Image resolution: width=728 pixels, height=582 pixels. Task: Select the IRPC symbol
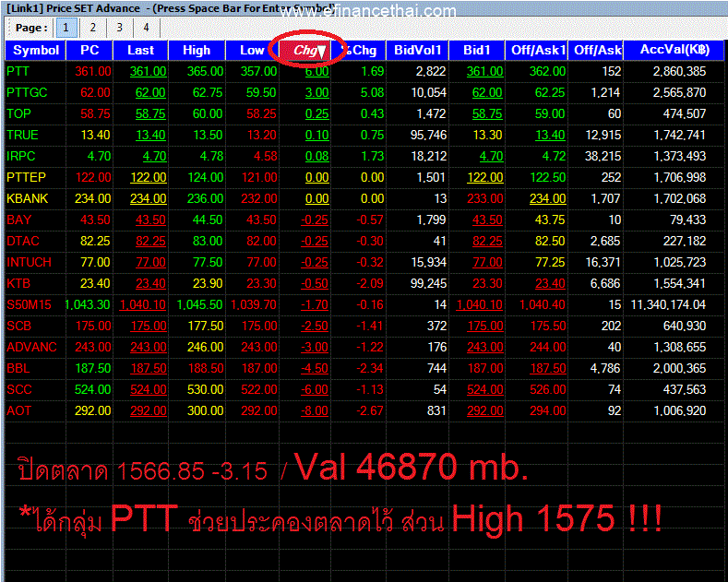click(21, 157)
